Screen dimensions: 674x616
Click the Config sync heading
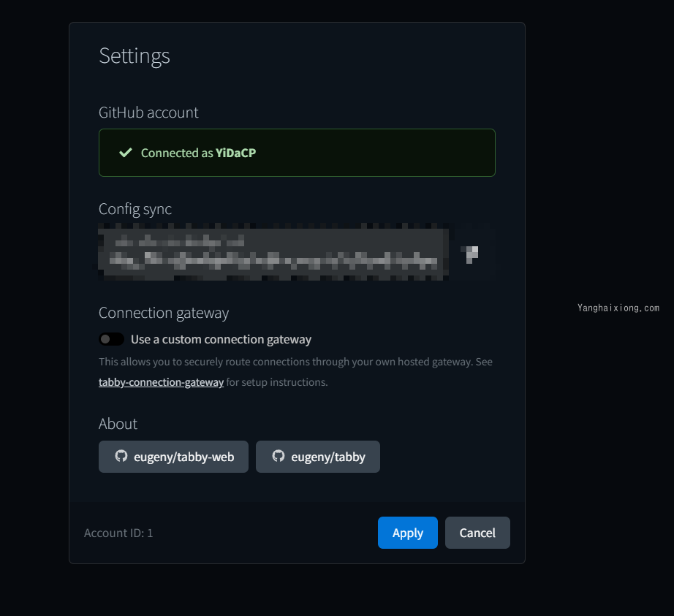click(x=135, y=209)
